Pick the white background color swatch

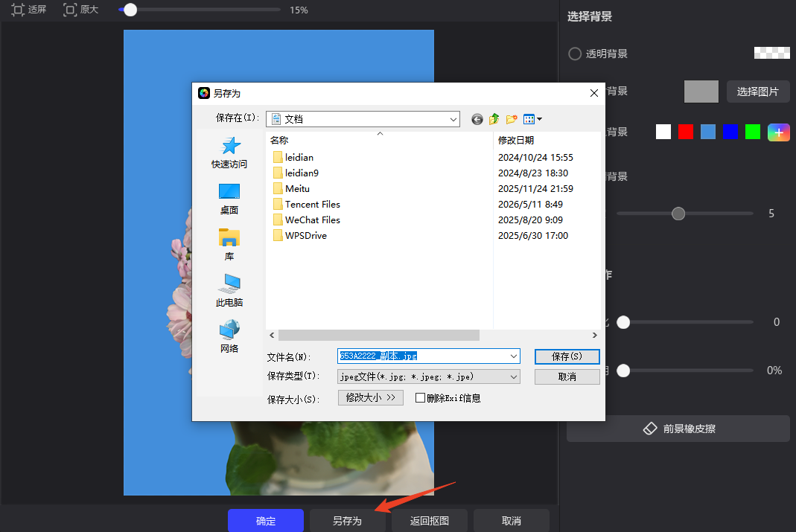(x=663, y=132)
